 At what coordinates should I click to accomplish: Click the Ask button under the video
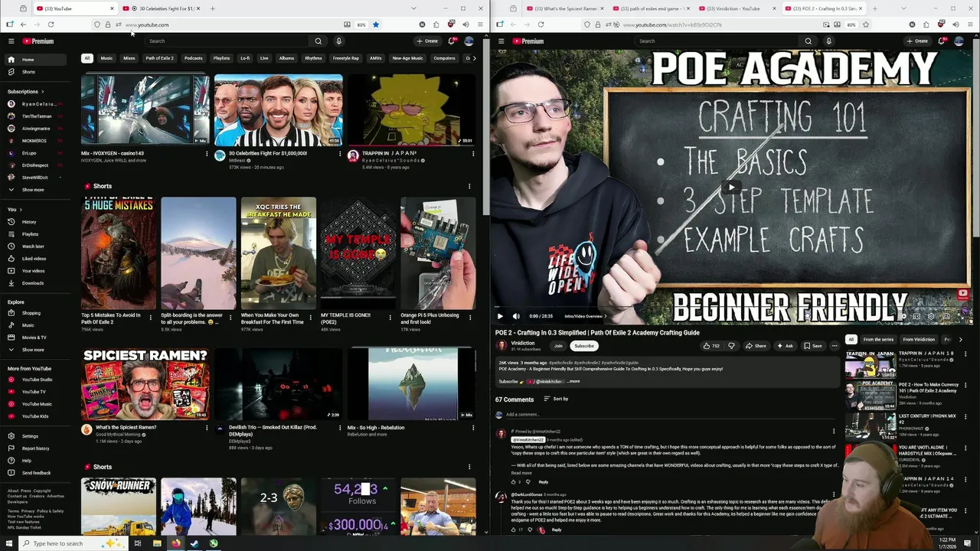[785, 346]
